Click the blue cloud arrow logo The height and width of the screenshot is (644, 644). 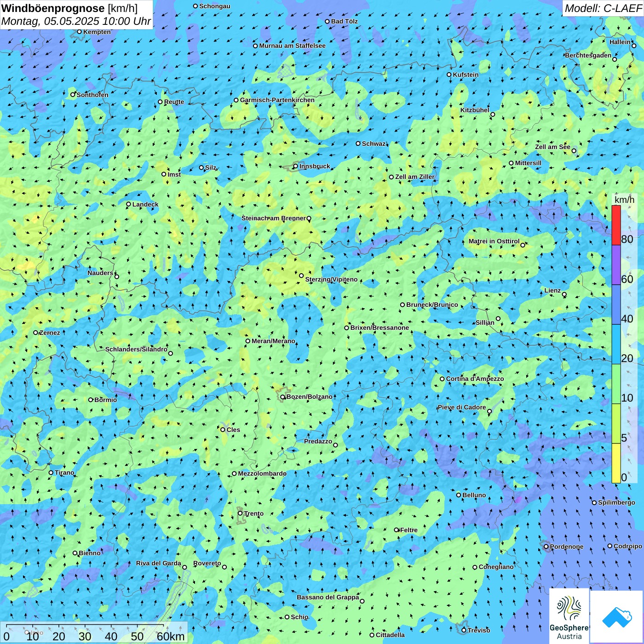tap(617, 617)
